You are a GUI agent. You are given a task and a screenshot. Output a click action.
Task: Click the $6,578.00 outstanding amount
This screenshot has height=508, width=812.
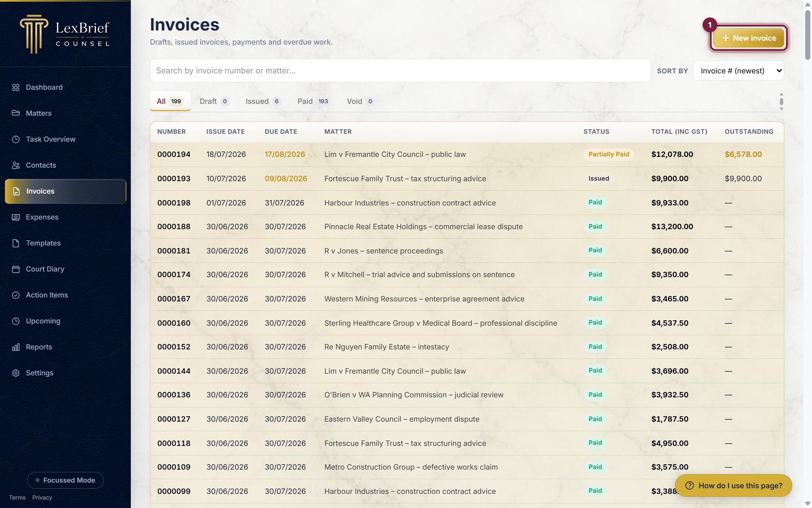coord(743,155)
